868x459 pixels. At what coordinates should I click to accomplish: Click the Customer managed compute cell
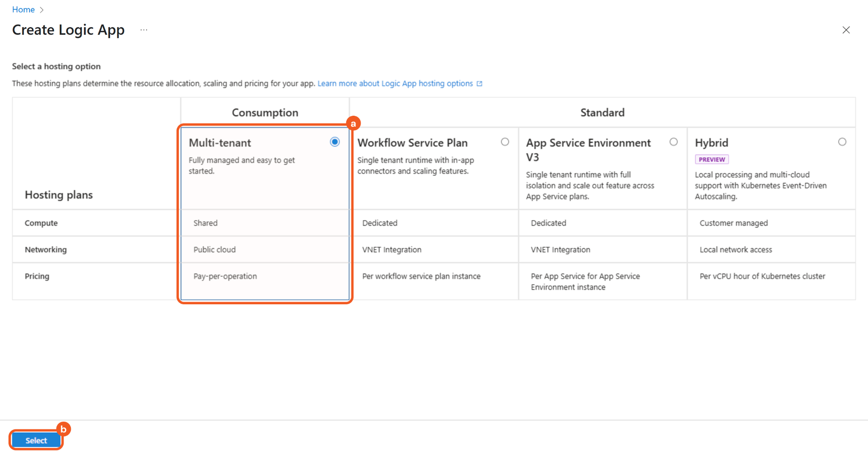[x=734, y=223]
